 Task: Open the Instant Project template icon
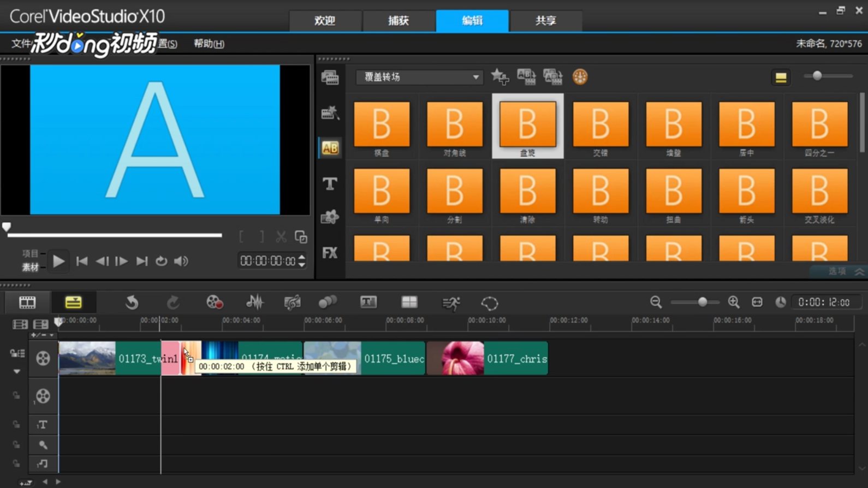tap(330, 113)
